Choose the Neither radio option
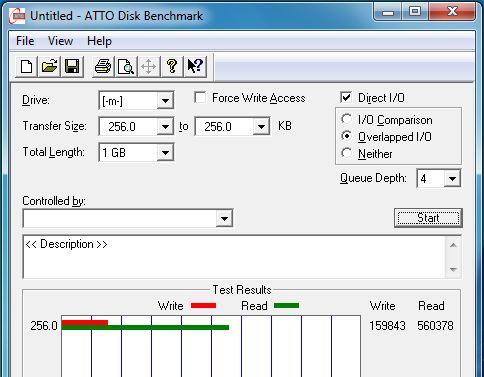This screenshot has height=377, width=484. (346, 153)
